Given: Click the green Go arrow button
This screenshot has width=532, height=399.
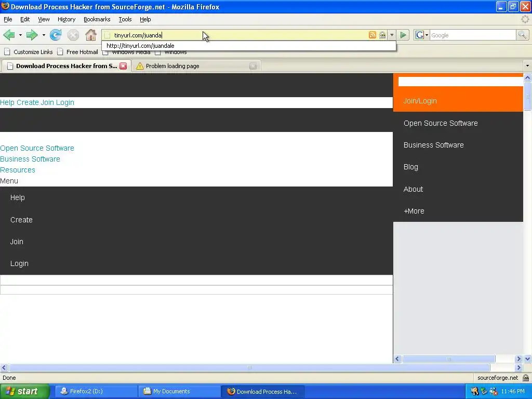Looking at the screenshot, I should pos(403,35).
